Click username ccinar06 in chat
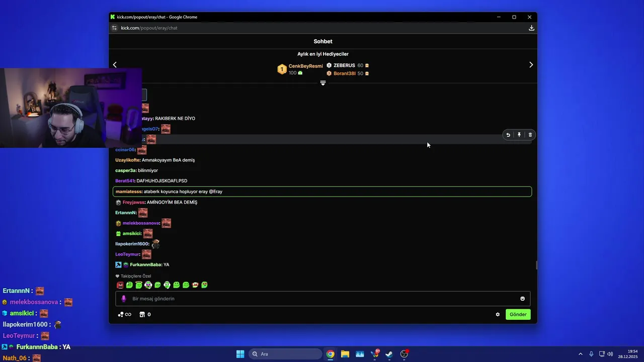This screenshot has height=362, width=644. coord(125,150)
